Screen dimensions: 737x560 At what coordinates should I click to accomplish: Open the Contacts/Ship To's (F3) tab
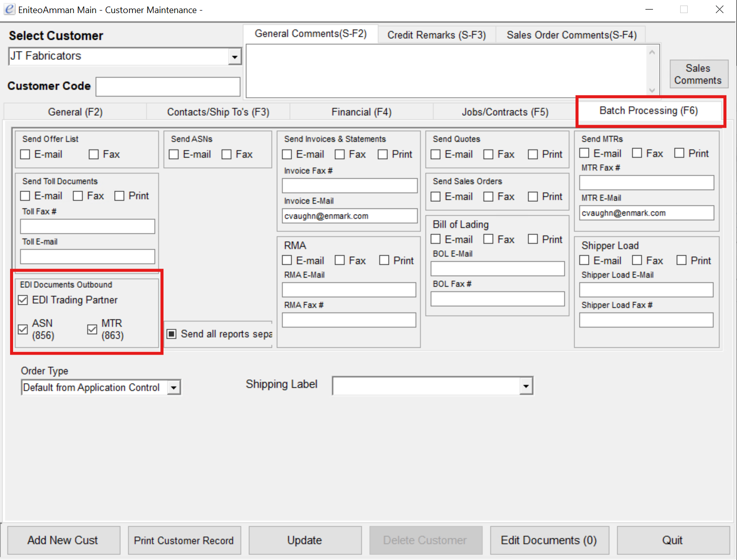218,112
